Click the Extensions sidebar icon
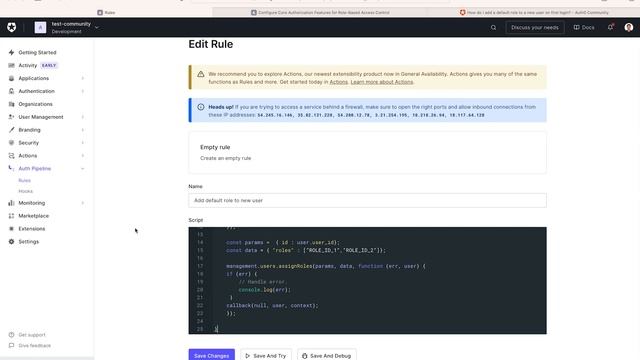 [11, 229]
